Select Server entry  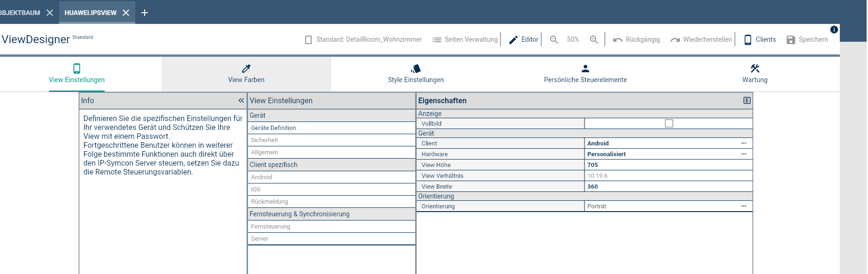[x=332, y=239]
